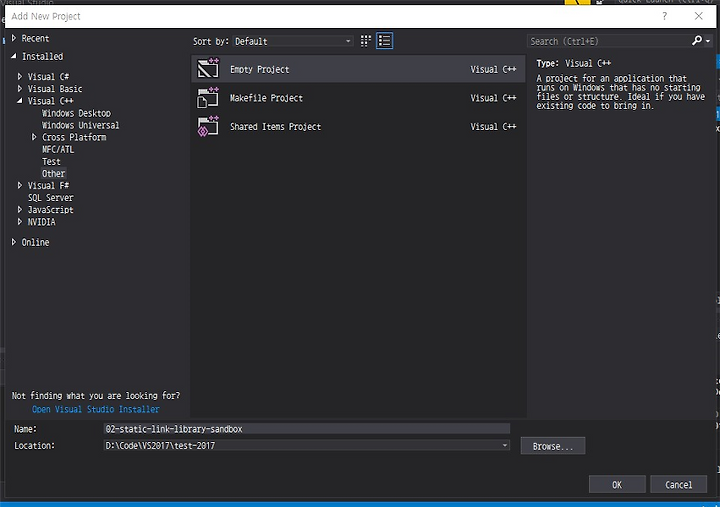Select MFC/ATL category
The width and height of the screenshot is (720, 507).
tap(58, 149)
